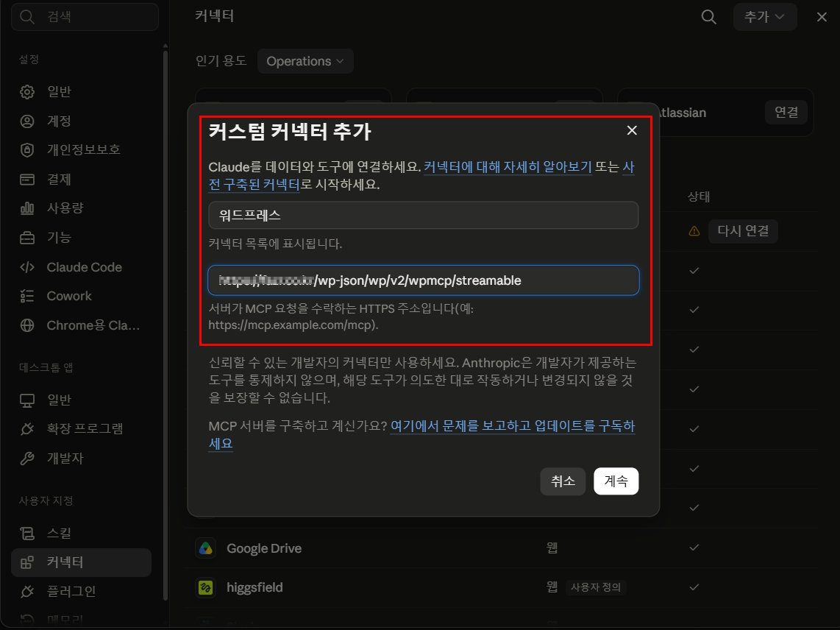Open desktop app 일반 monitor icon
The width and height of the screenshot is (840, 630).
26,400
